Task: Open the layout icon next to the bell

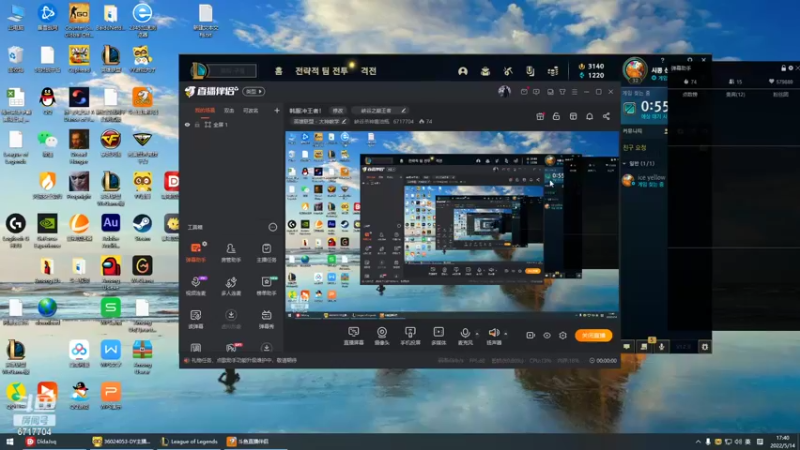Action: click(x=573, y=116)
